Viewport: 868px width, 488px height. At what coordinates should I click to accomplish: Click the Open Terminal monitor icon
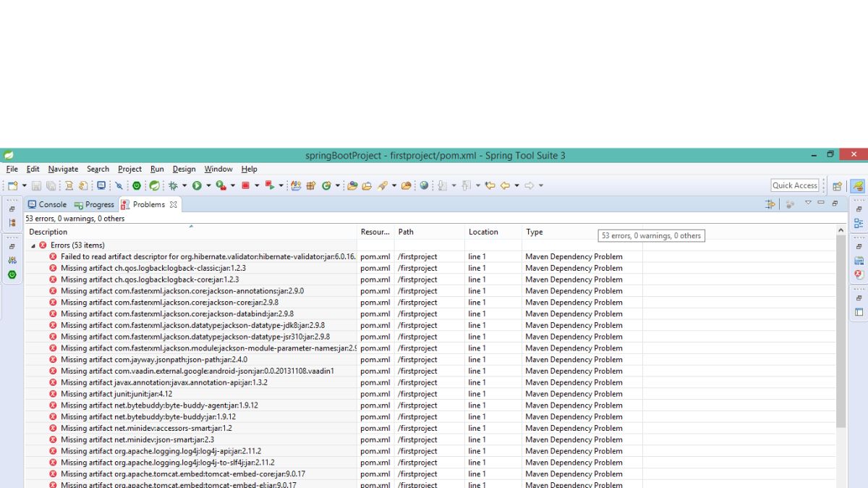(x=101, y=186)
